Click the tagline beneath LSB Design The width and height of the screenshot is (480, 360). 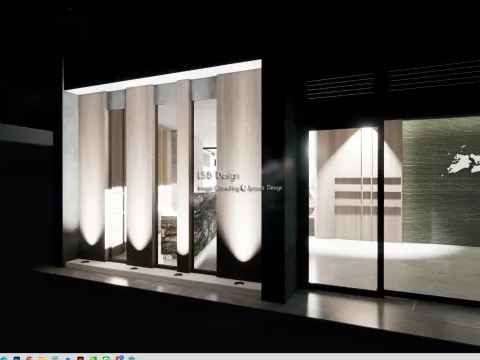point(240,188)
